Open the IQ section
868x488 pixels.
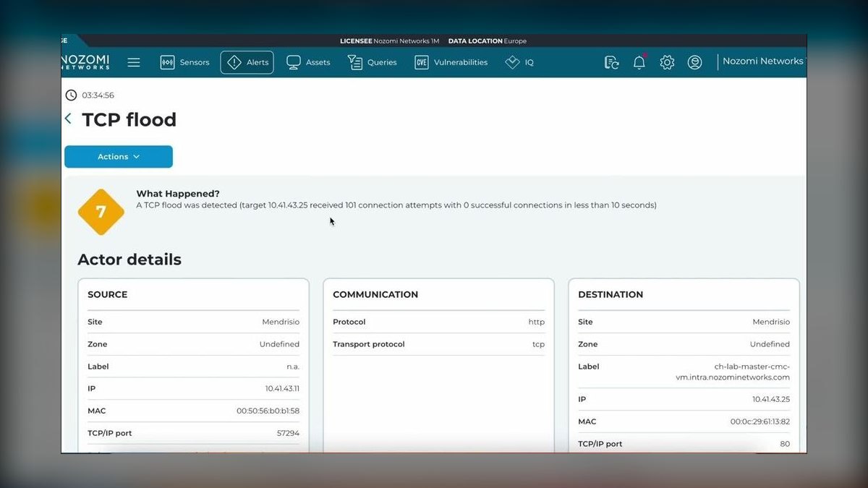point(519,62)
